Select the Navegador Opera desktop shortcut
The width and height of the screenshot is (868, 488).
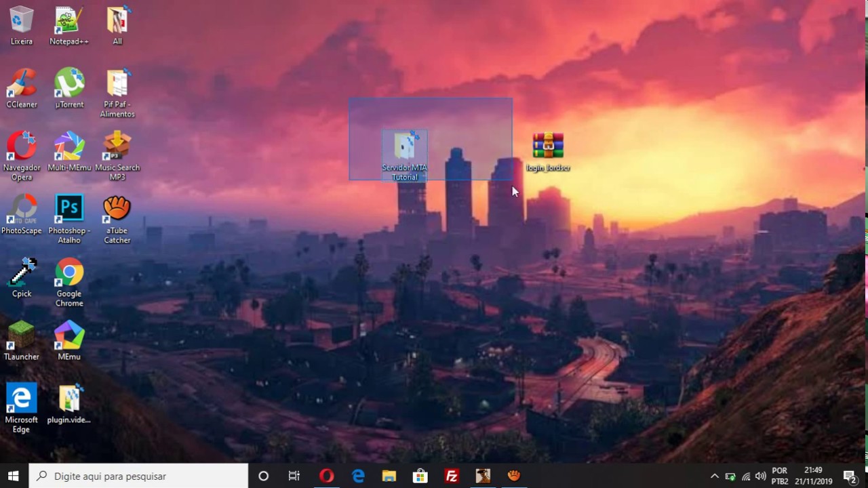22,156
